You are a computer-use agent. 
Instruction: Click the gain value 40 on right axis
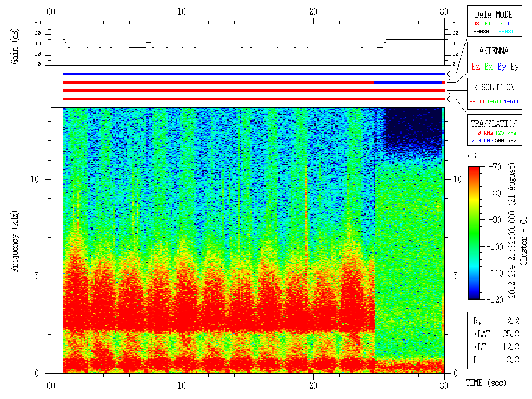click(x=455, y=44)
